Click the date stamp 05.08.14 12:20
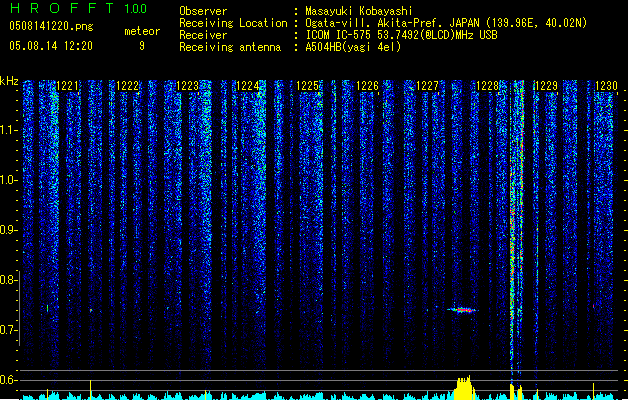The height and width of the screenshot is (400, 629). [x=51, y=46]
